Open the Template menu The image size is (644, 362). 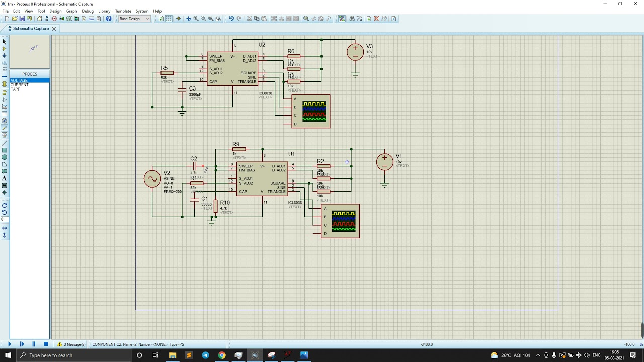(123, 11)
